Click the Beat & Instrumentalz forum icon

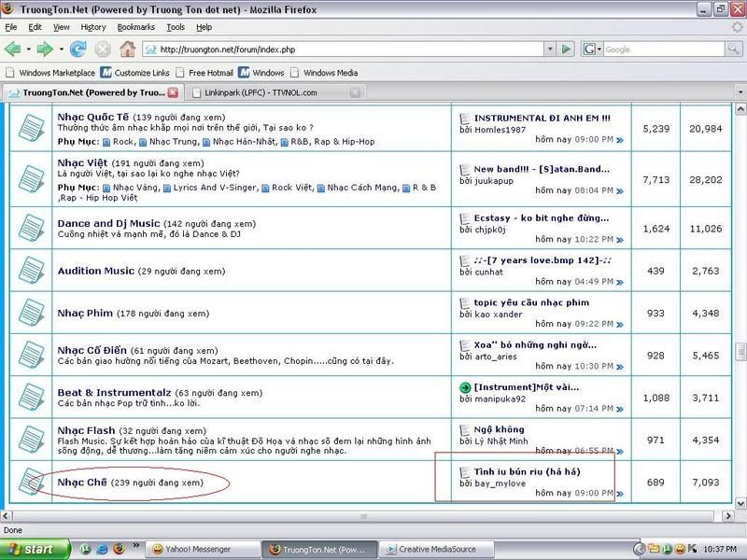point(31,398)
